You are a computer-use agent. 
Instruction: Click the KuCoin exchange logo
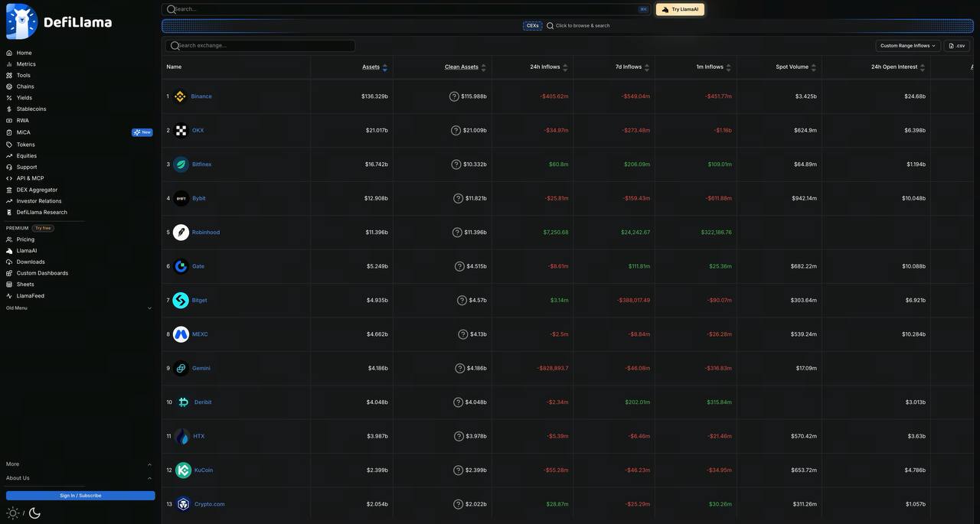click(183, 470)
